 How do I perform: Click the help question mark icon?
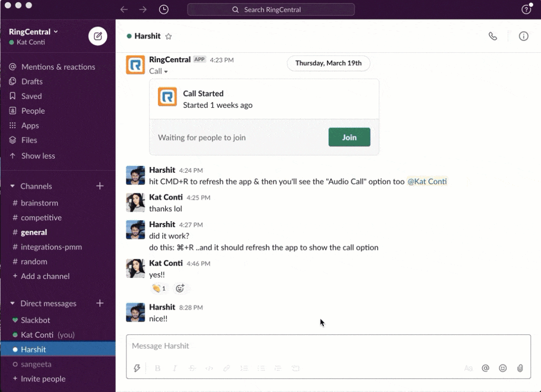pos(526,10)
